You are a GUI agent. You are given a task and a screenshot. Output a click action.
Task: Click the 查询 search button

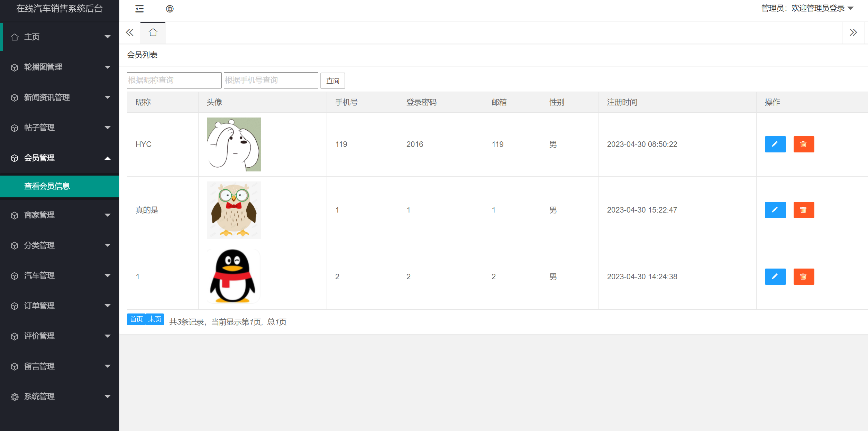click(332, 81)
